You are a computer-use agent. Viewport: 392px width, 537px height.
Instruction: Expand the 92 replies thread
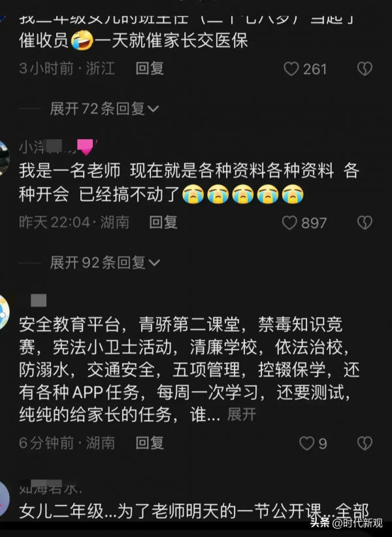coord(105,263)
